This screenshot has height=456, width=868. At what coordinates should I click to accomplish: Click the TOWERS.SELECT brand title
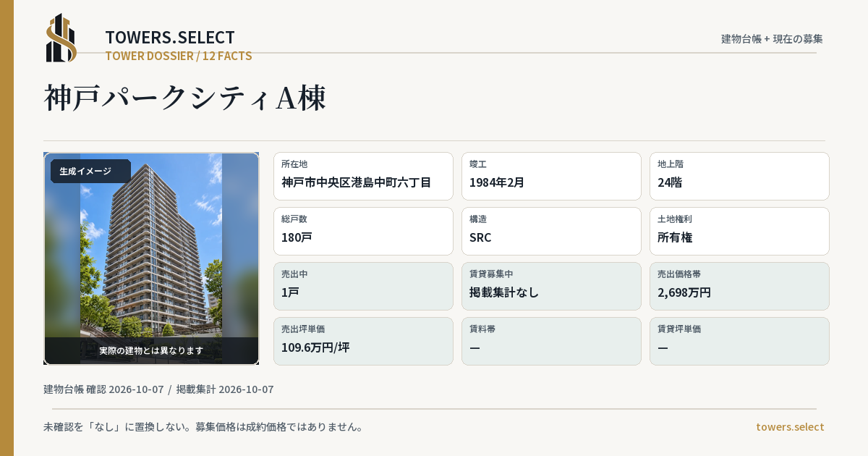click(170, 38)
